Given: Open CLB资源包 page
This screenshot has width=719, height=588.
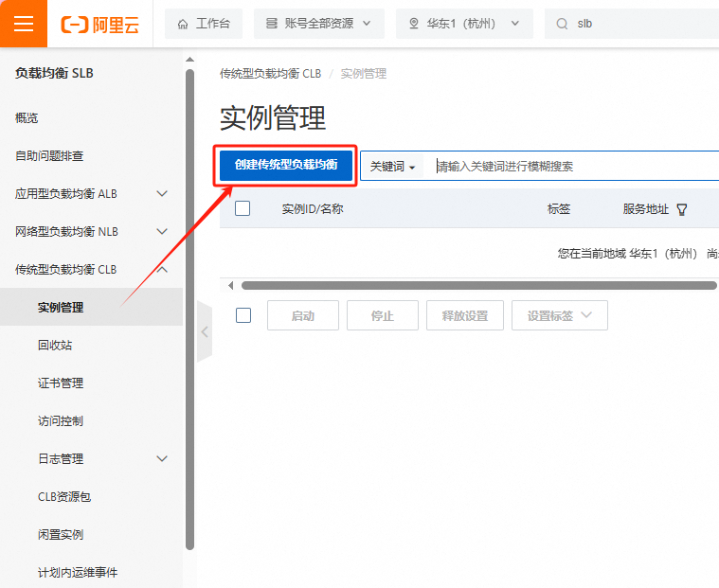Looking at the screenshot, I should (64, 497).
